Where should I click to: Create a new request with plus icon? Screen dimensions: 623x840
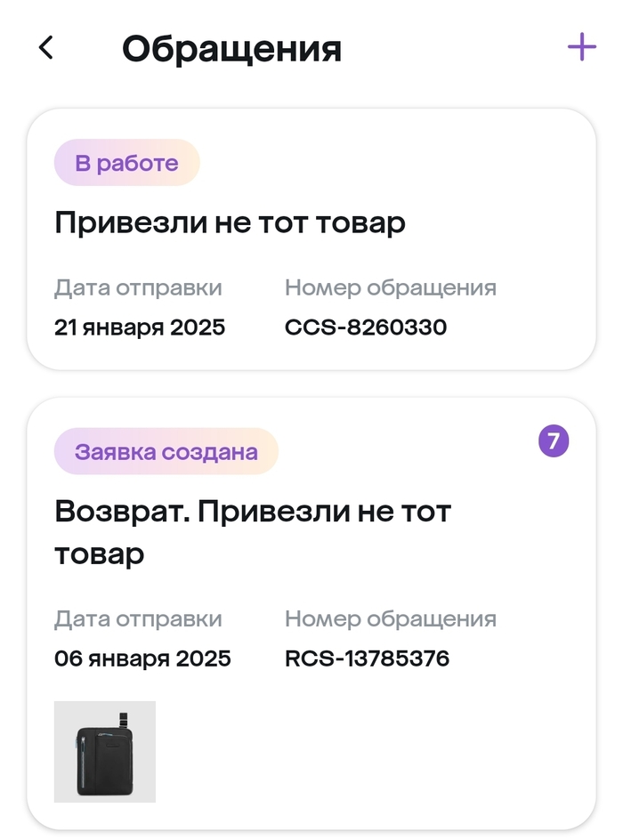[x=581, y=47]
